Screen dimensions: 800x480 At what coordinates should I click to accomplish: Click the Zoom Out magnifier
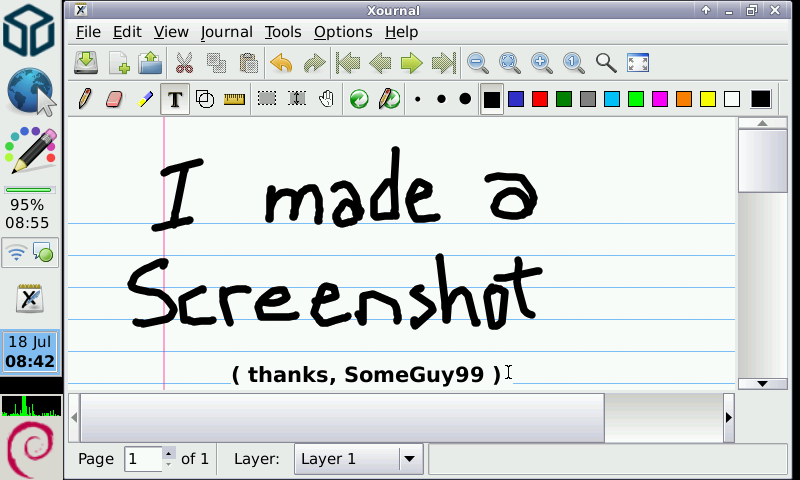pyautogui.click(x=478, y=63)
